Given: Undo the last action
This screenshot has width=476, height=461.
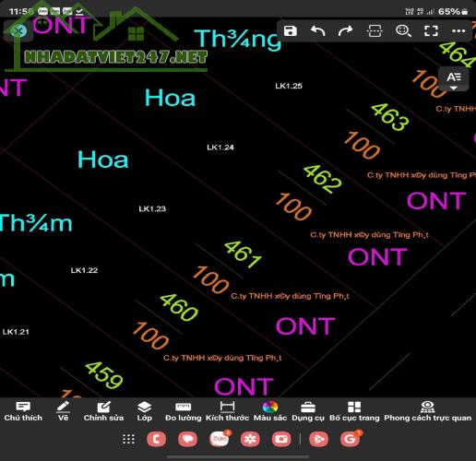Looking at the screenshot, I should 317,31.
